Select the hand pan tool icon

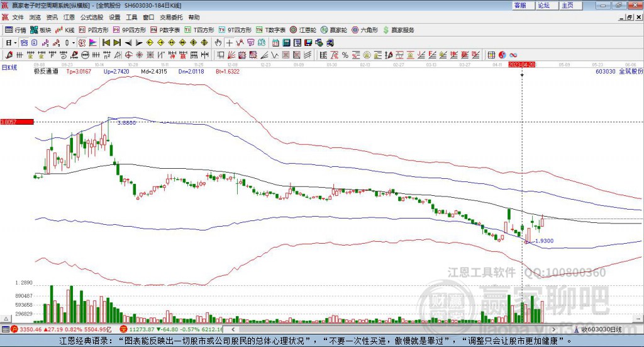pos(218,43)
